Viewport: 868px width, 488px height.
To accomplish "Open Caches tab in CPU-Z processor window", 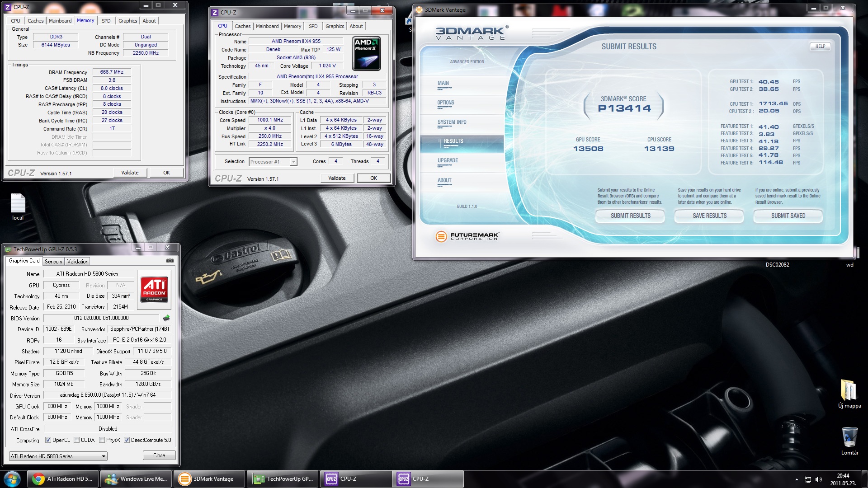I will [243, 26].
